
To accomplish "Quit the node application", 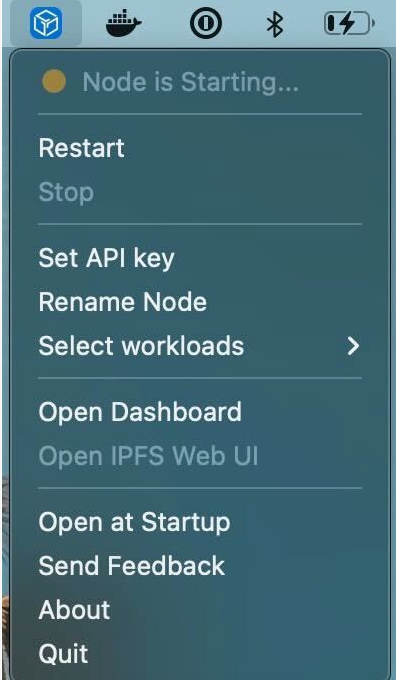I will coord(200,654).
